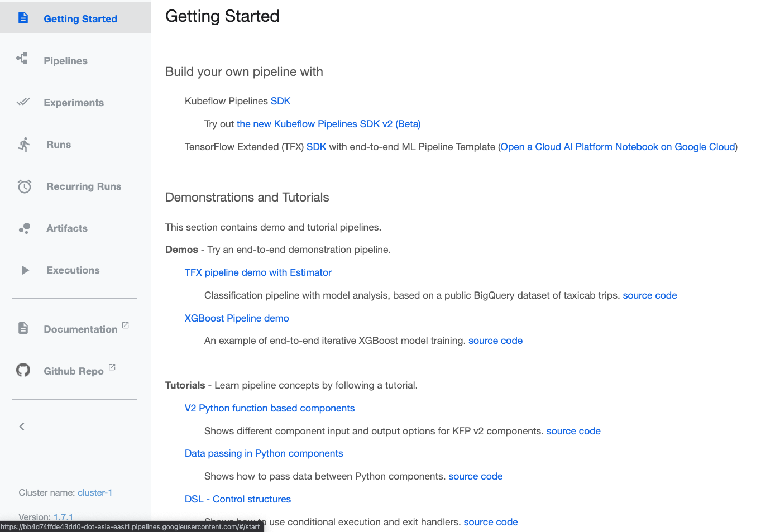The width and height of the screenshot is (761, 532).
Task: Click the Experiments double-checkmark icon
Action: coord(23,102)
